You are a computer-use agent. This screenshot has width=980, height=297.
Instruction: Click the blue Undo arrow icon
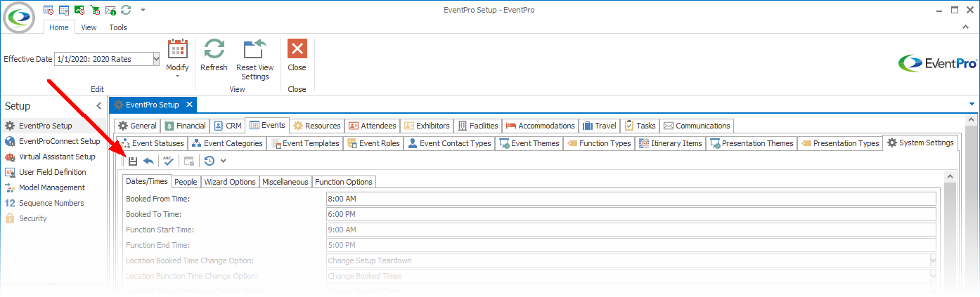(148, 161)
